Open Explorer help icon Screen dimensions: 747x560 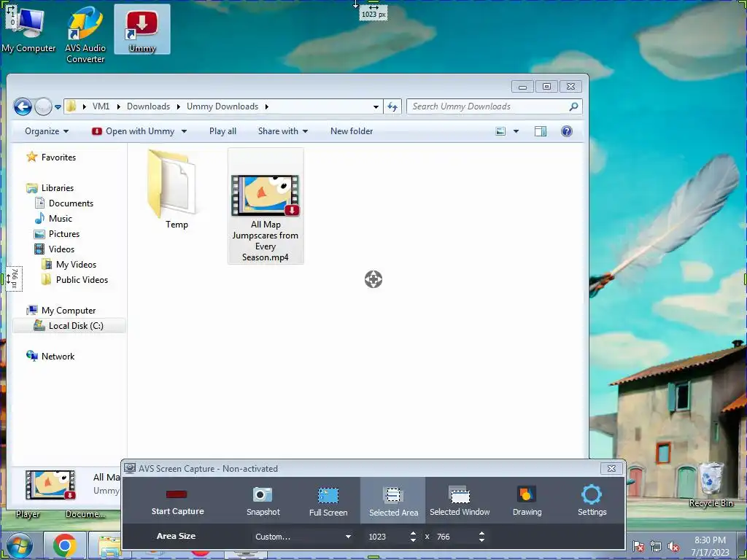coord(566,131)
